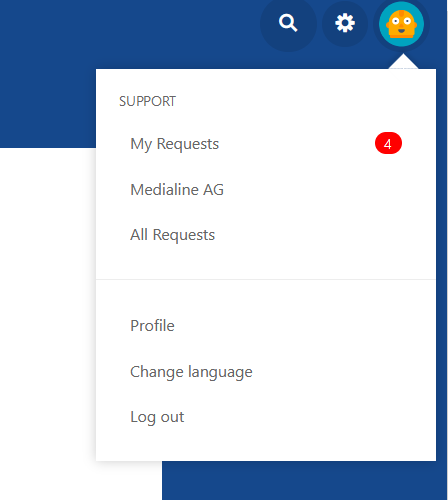Collapse user menu via avatar button
Image resolution: width=448 pixels, height=500 pixels.
pyautogui.click(x=401, y=24)
